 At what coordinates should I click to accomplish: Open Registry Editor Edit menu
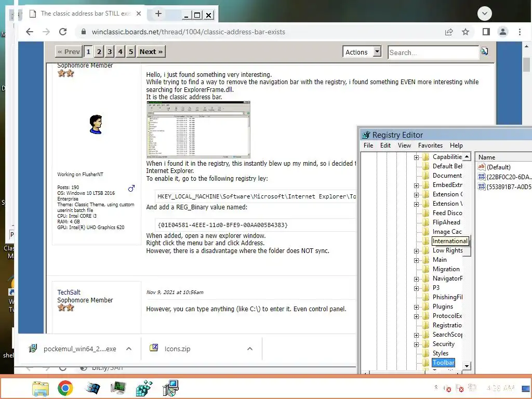coord(385,145)
